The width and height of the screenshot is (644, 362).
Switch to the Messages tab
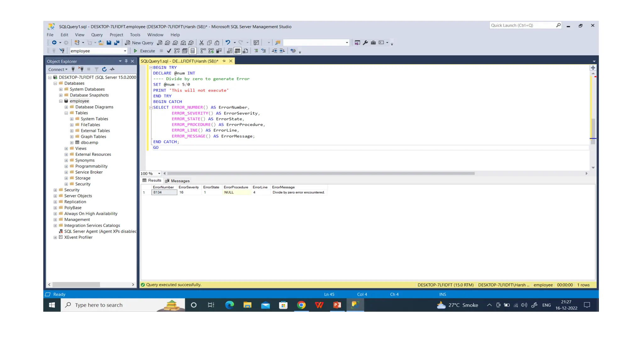(177, 181)
